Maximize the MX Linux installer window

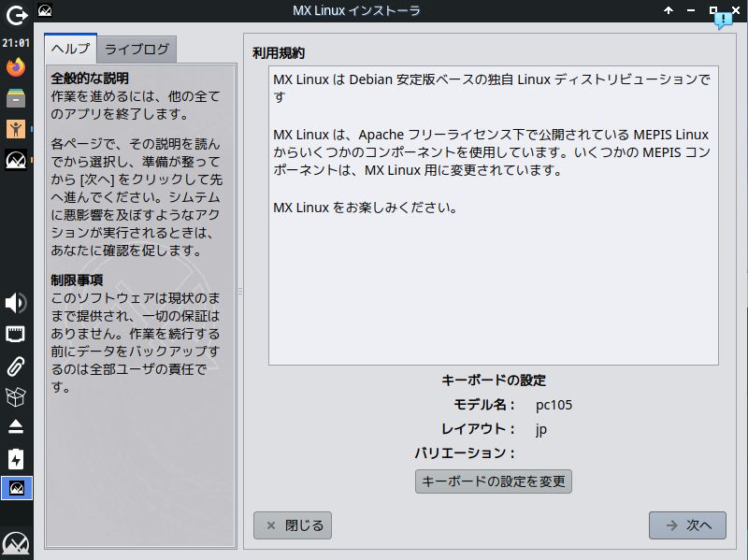pos(713,10)
